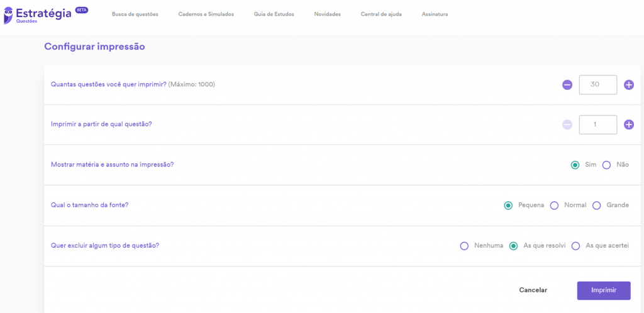644x313 pixels.
Task: Click the Imprimir button
Action: [x=604, y=290]
